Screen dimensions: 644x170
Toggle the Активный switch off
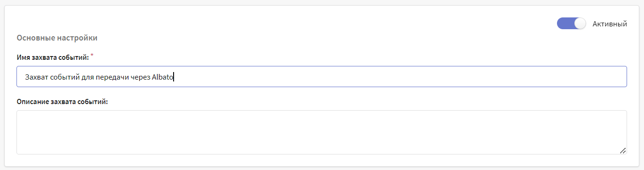572,24
